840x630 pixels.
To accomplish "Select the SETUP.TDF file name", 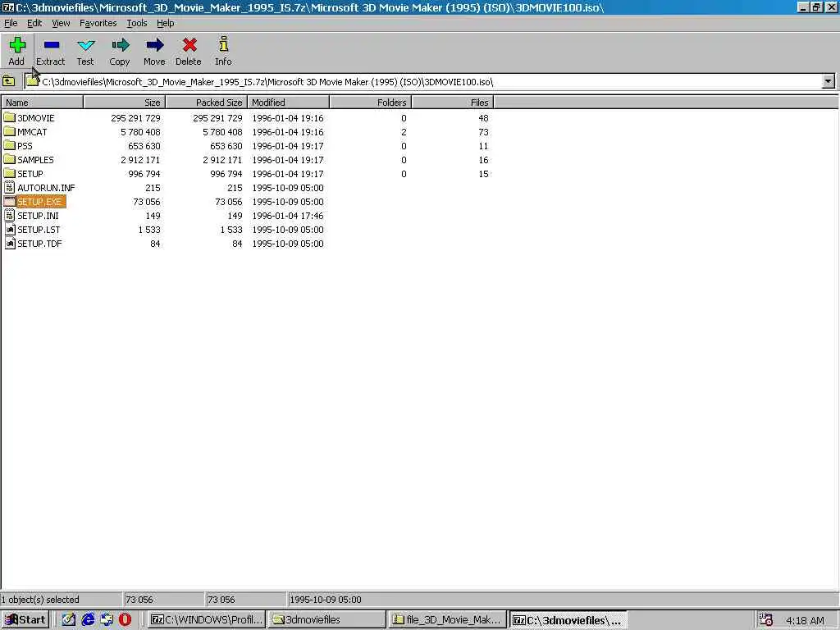I will (x=39, y=243).
